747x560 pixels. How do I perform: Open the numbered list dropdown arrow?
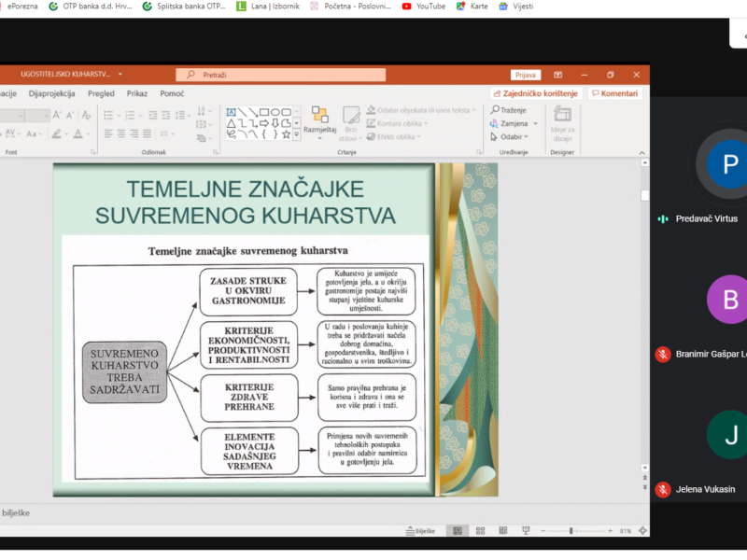point(140,115)
